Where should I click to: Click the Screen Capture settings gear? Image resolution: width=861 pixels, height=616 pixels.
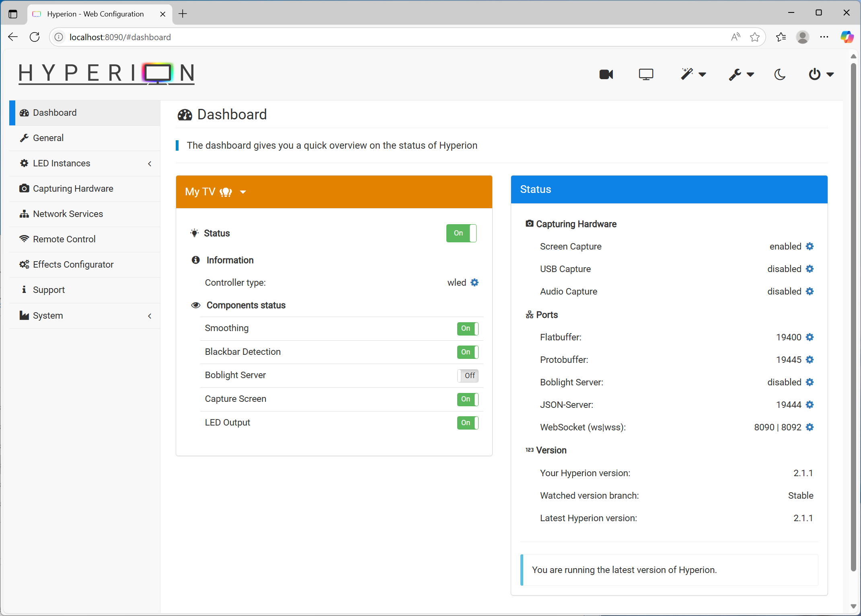click(810, 246)
